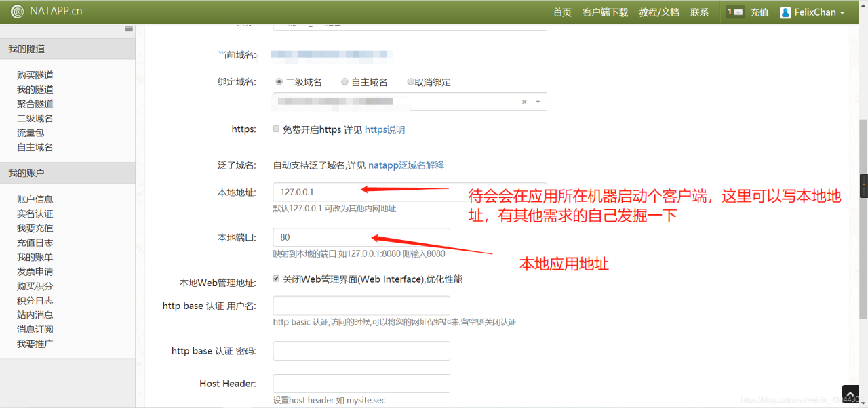Click the 我的账户 sidebar section header
Viewport: 868px width, 408px height.
68,173
